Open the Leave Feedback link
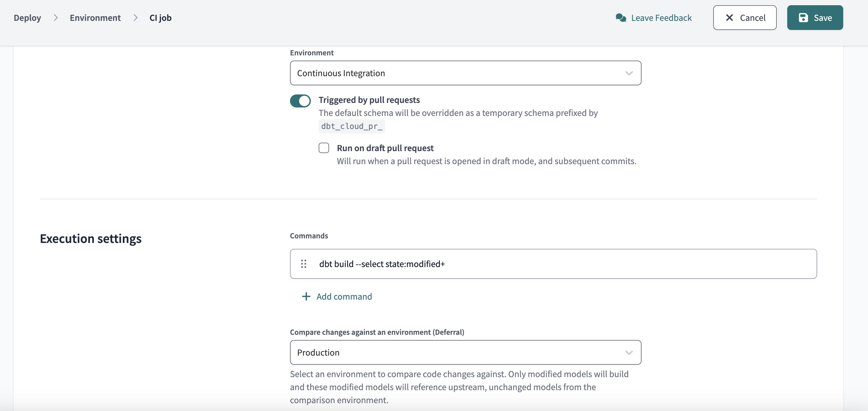 [661, 18]
